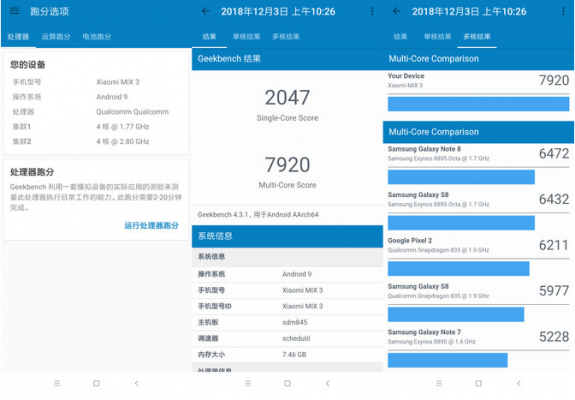Tap the 系统信息 blue section header

pyautogui.click(x=287, y=236)
